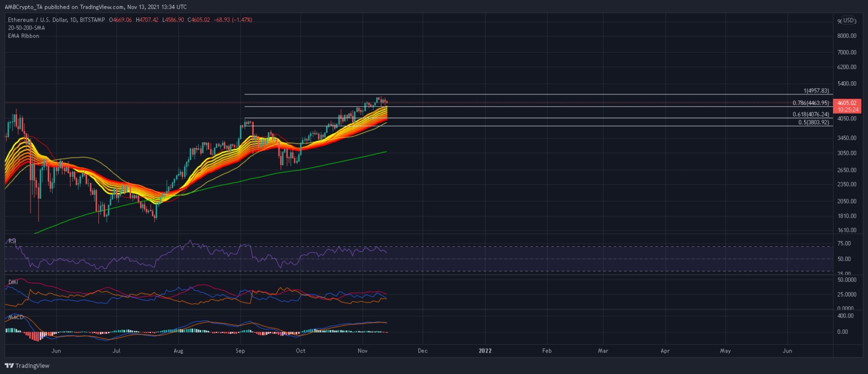This screenshot has height=374, width=868.
Task: Select the Fibonacci 0.5(3803.92) level label
Action: 814,123
